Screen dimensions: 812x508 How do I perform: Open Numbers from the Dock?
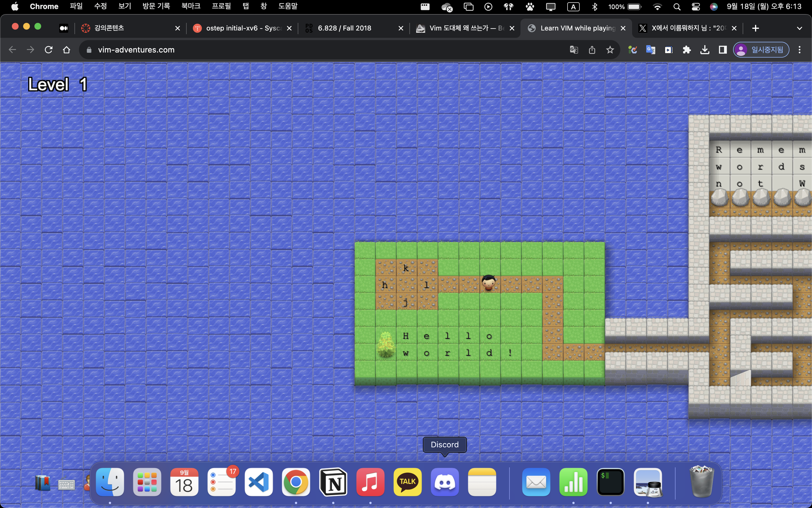tap(573, 482)
